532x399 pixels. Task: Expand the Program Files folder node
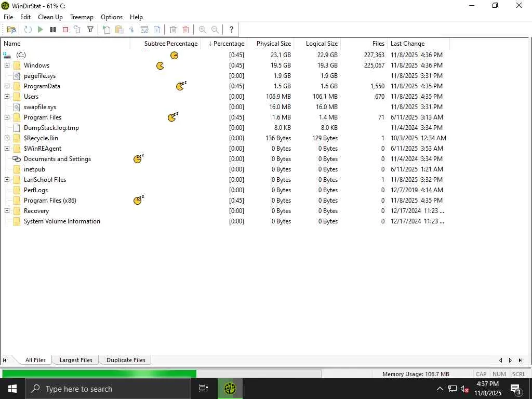click(7, 117)
